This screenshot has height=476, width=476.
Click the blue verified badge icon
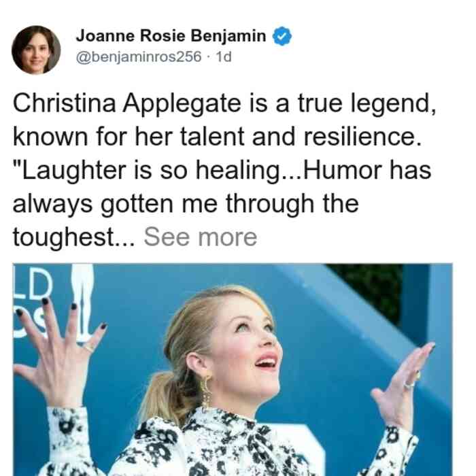point(282,36)
